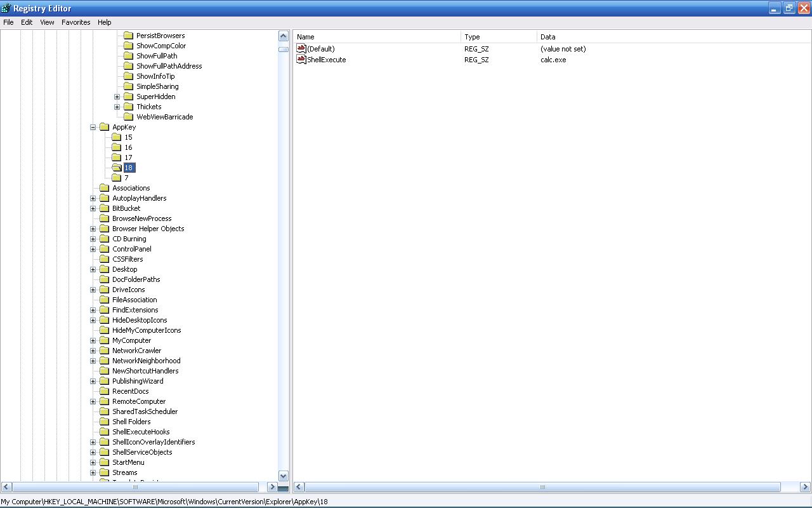The image size is (812, 508).
Task: Click the RecentDocs folder icon
Action: 105,391
